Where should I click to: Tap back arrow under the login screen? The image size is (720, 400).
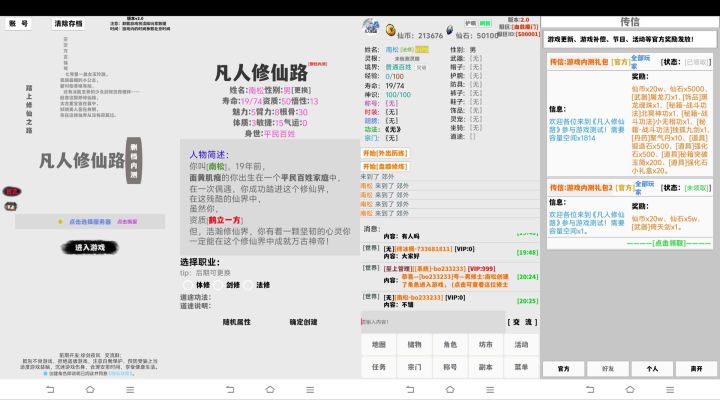pos(50,389)
